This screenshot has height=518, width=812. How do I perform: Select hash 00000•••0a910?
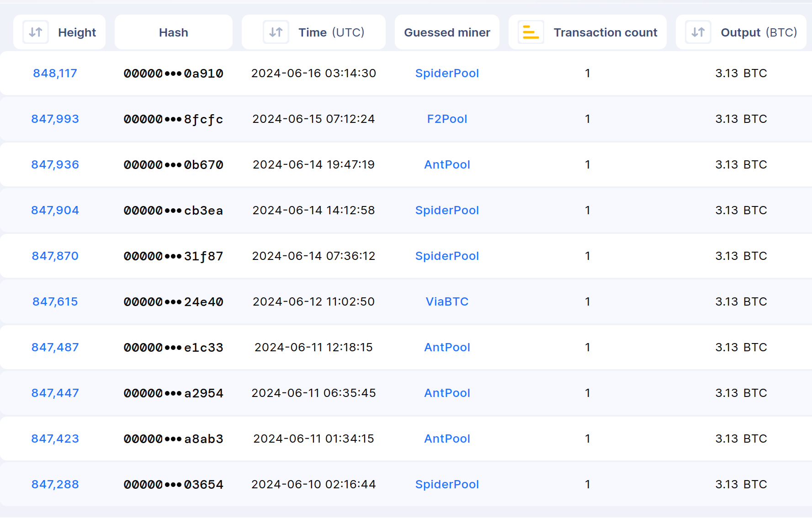point(174,73)
